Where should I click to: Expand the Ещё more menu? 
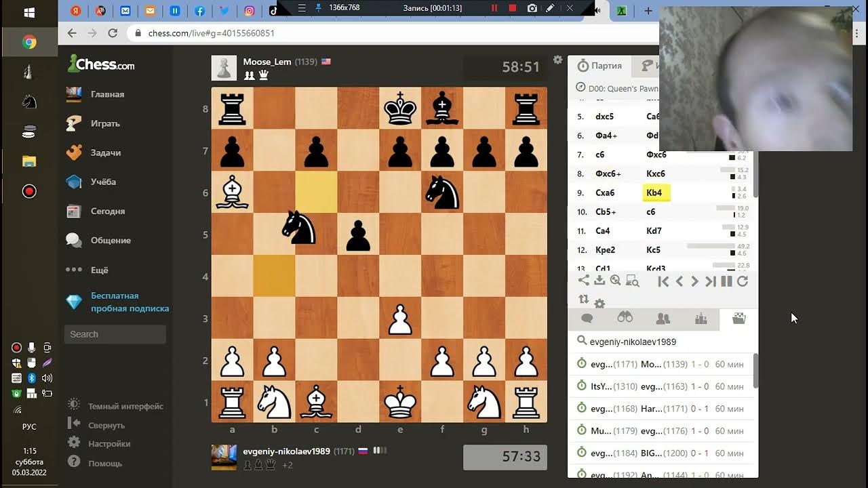coord(87,270)
